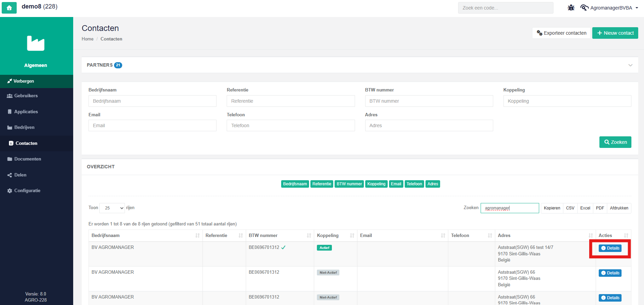Image resolution: width=644 pixels, height=305 pixels.
Task: Click the Home breadcrumb link
Action: click(x=87, y=39)
